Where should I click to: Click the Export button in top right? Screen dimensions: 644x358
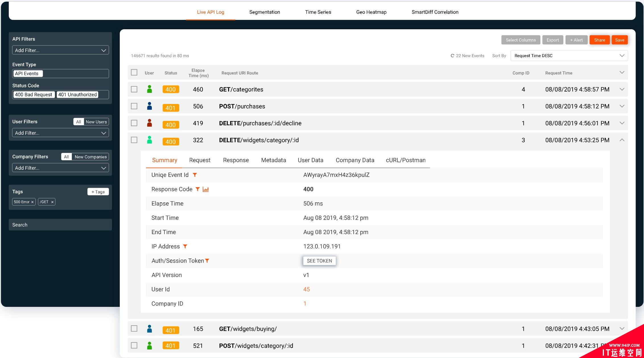553,40
